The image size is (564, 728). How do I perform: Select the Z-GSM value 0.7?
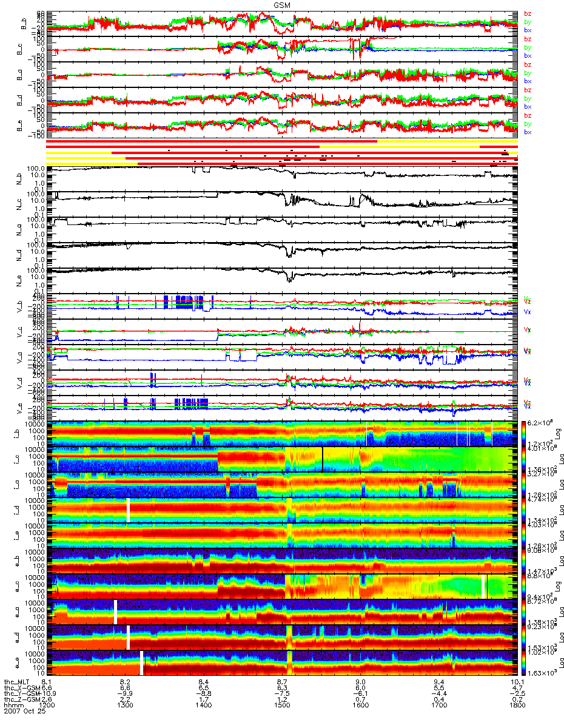pos(360,699)
